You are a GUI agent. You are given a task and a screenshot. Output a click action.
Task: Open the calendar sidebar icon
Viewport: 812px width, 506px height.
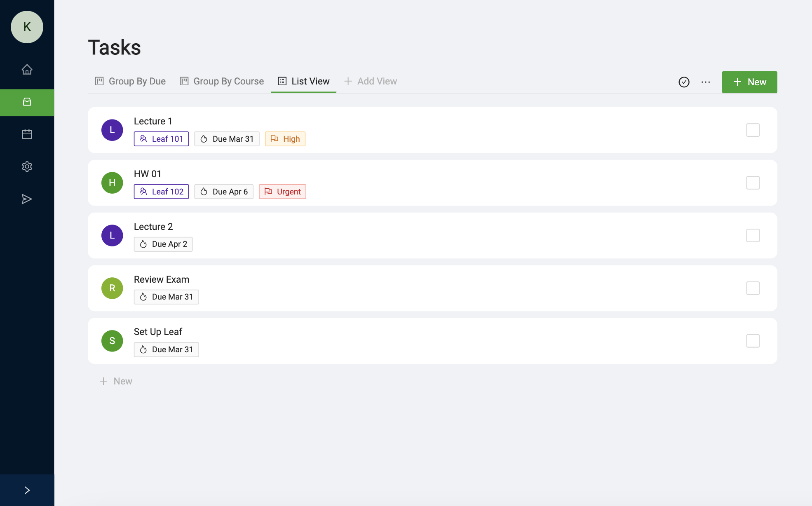27,134
